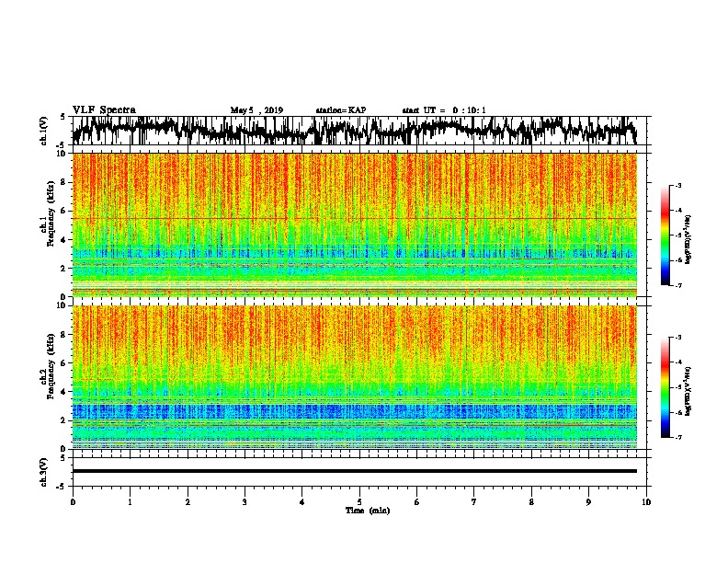Click the red horizontal line in ch.1 spectrogram
The width and height of the screenshot is (728, 563).
point(355,218)
